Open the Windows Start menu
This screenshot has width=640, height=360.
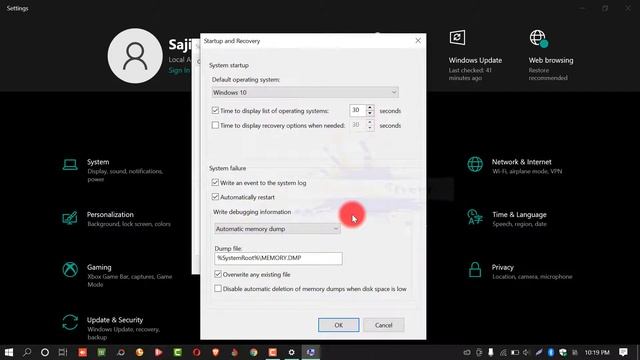click(9, 352)
